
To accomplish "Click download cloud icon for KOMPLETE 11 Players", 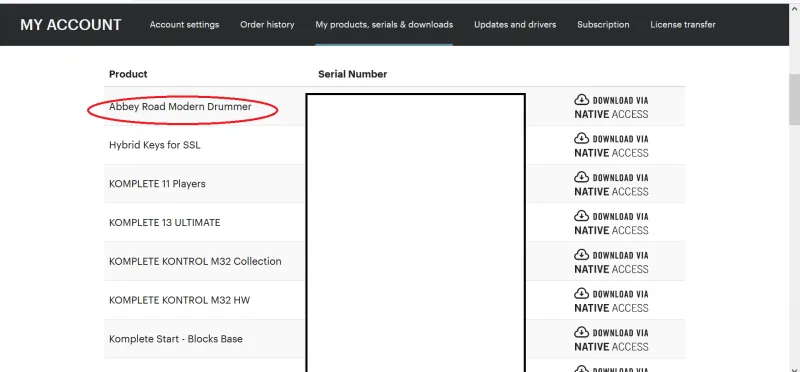I will pyautogui.click(x=582, y=177).
